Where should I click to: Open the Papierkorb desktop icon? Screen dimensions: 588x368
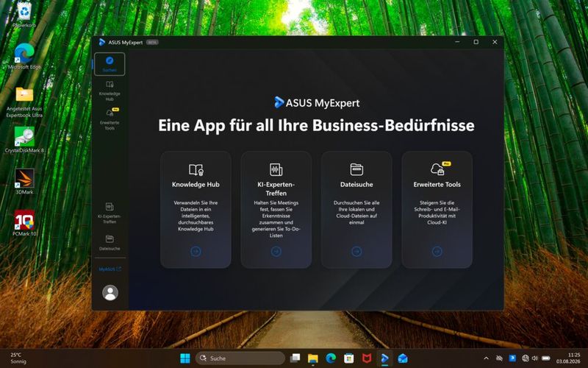coord(24,15)
